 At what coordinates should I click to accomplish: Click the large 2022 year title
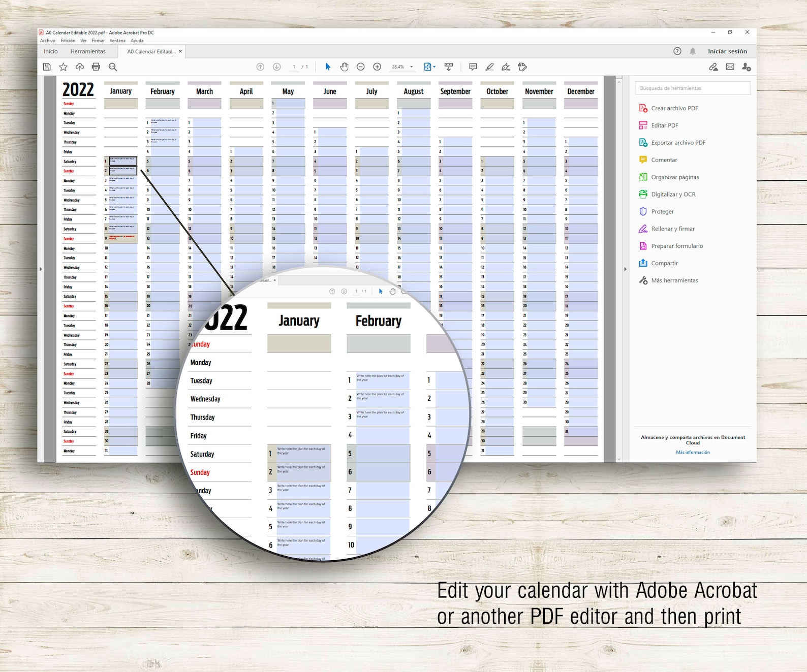[78, 89]
